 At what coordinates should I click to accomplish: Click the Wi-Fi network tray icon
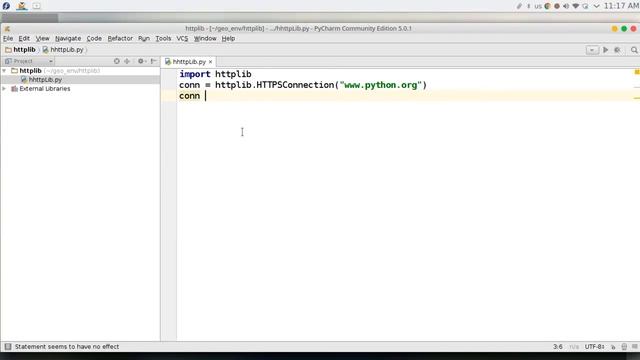576,6
